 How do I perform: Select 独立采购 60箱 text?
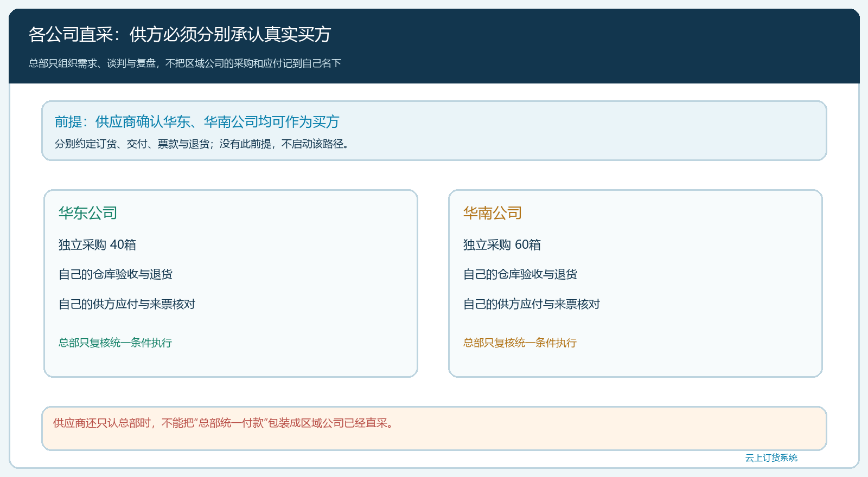[502, 245]
